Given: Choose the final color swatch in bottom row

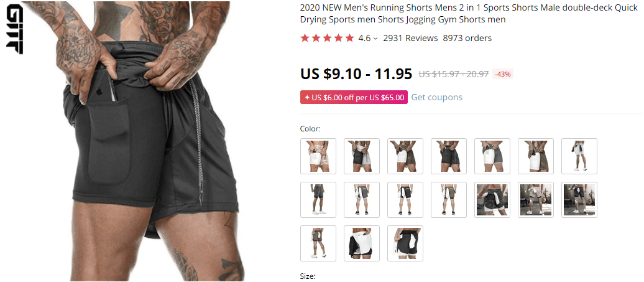Looking at the screenshot, I should click(405, 243).
